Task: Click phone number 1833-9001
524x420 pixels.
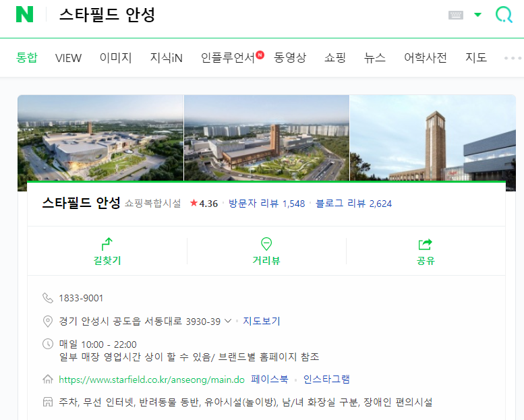Action: tap(81, 298)
